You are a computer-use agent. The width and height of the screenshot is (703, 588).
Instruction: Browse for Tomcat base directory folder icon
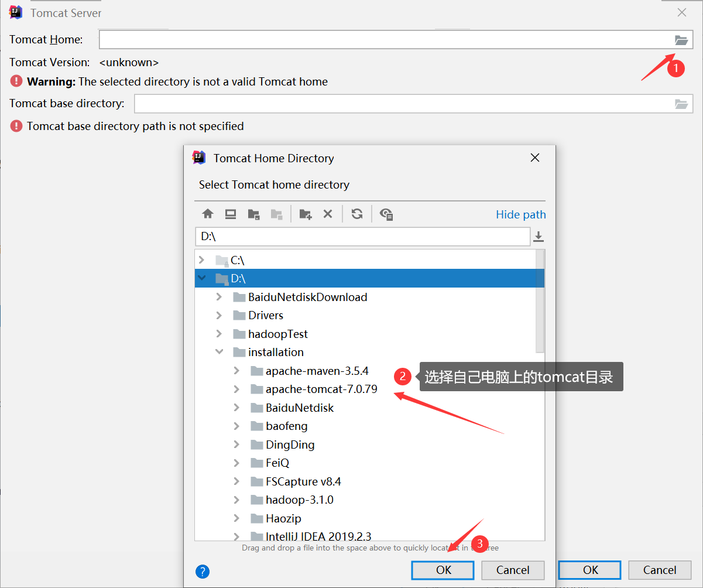[x=681, y=104]
